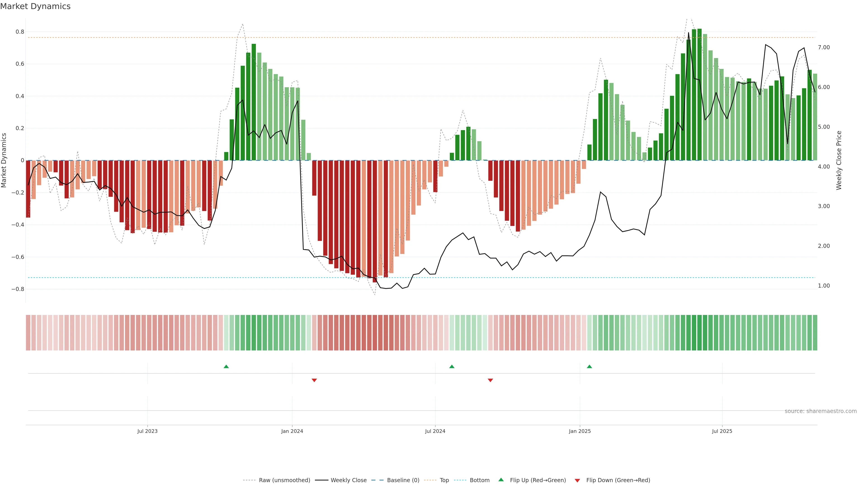Image resolution: width=868 pixels, height=488 pixels.
Task: Click the first green flip-up triangle marker
Action: pyautogui.click(x=226, y=366)
